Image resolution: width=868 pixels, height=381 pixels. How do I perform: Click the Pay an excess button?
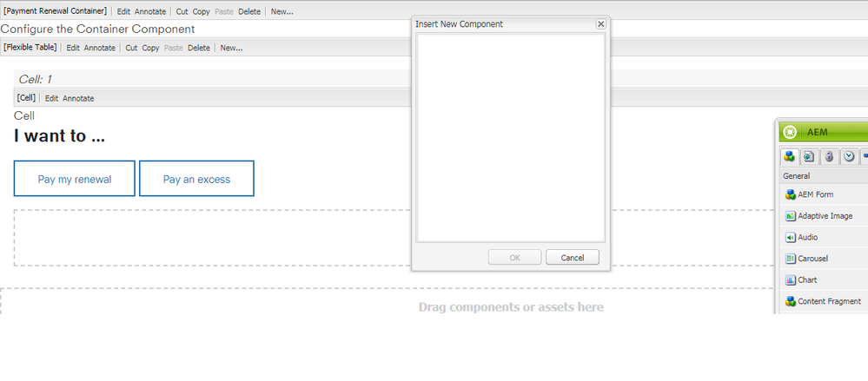pos(196,179)
